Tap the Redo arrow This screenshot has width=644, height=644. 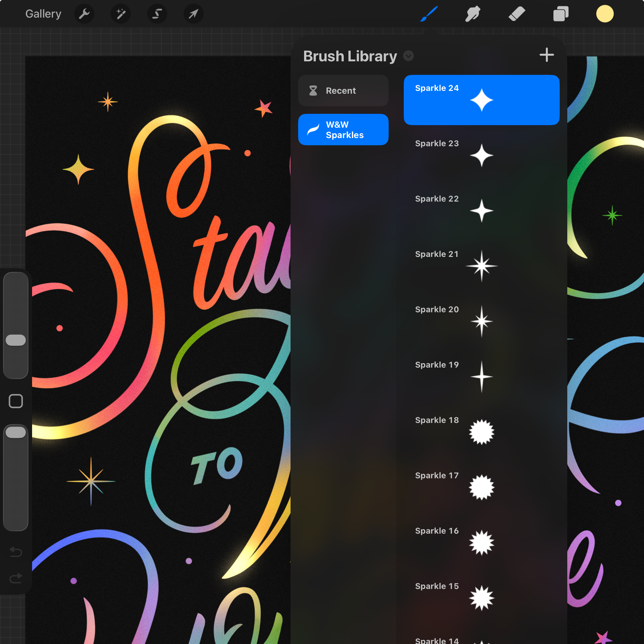tap(16, 578)
